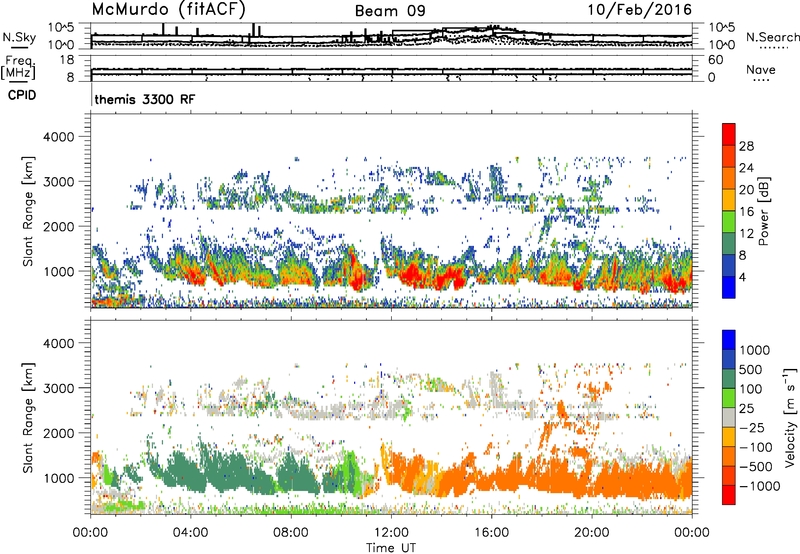Image resolution: width=800 pixels, height=554 pixels.
Task: Click the noise panel plot area
Action: click(x=392, y=36)
